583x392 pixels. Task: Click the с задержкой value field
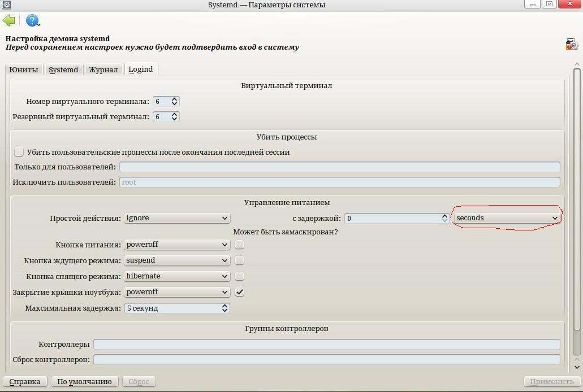(x=392, y=218)
